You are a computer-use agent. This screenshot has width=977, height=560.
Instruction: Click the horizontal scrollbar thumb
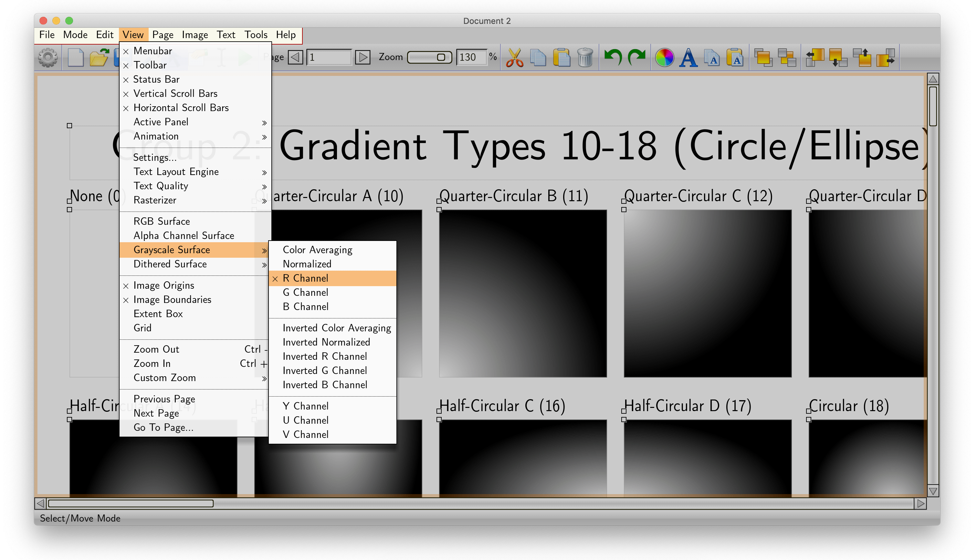point(131,503)
